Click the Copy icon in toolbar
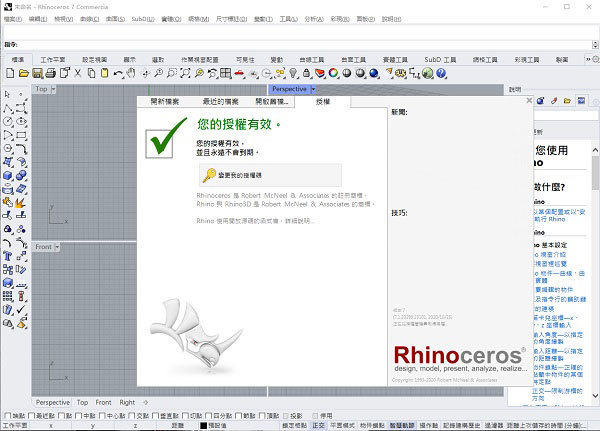 tap(91, 73)
